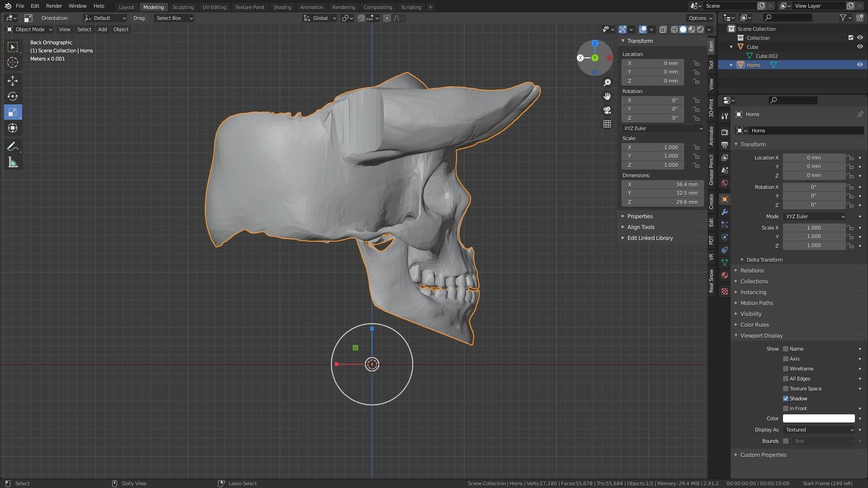Toggle Collection exclude checkbox in outliner
The image size is (868, 488).
[x=851, y=38]
